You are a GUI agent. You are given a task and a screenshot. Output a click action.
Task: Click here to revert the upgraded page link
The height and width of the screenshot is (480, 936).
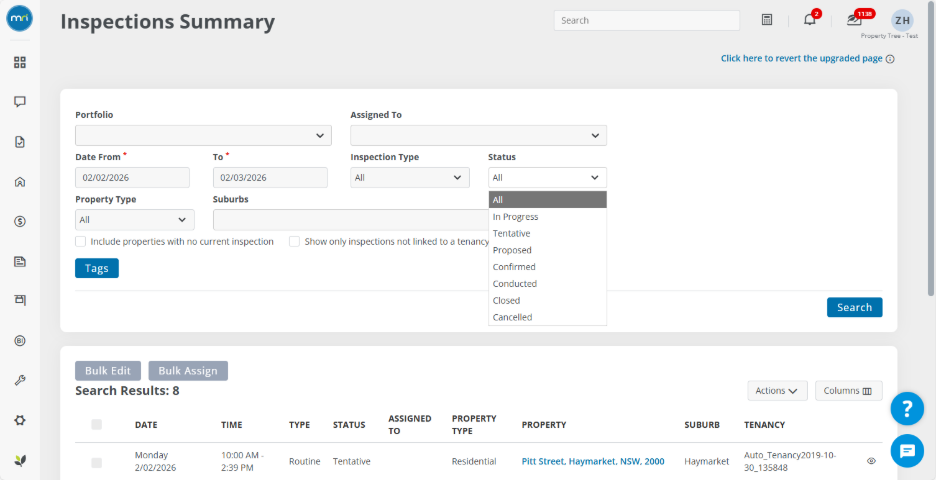(801, 59)
